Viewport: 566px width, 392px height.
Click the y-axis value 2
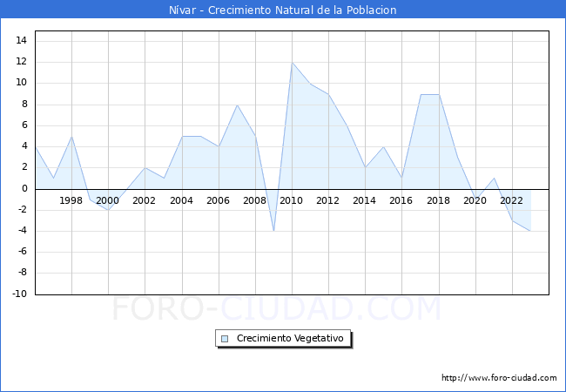pos(24,167)
